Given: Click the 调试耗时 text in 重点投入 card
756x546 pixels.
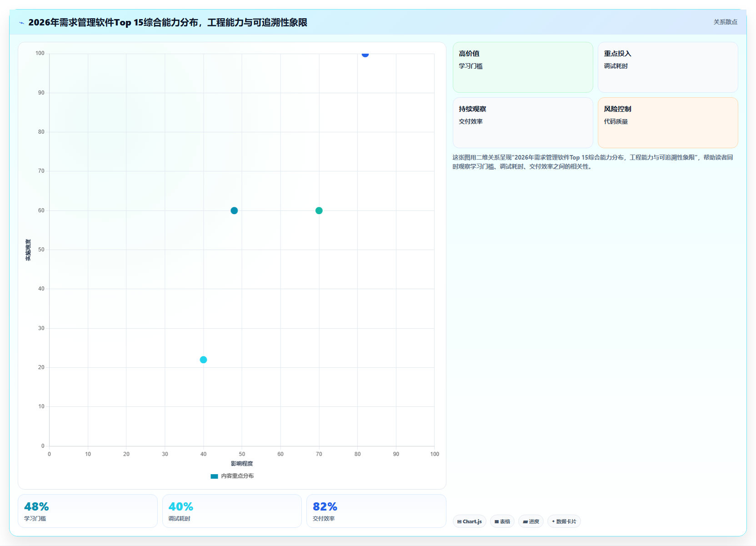Looking at the screenshot, I should 616,66.
